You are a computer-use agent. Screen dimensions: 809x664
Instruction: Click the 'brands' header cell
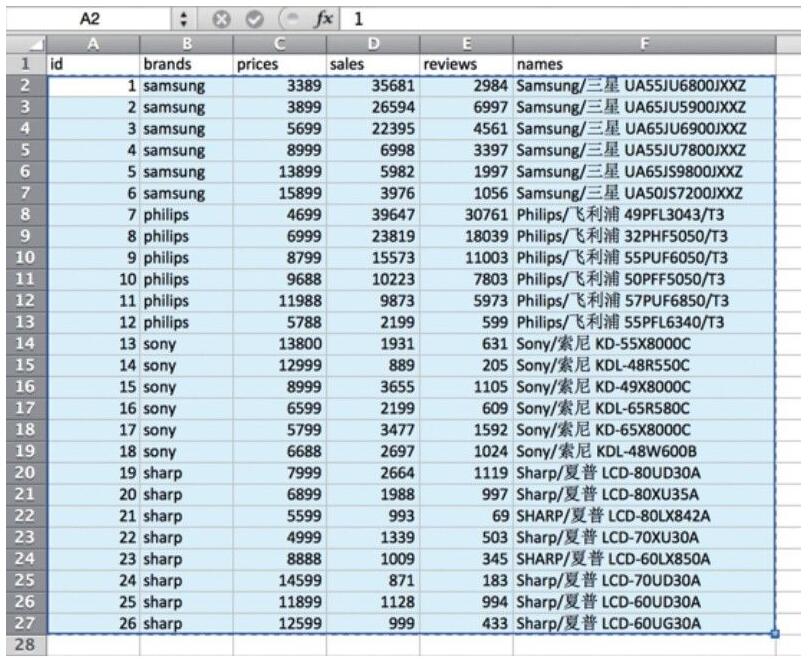(x=186, y=64)
